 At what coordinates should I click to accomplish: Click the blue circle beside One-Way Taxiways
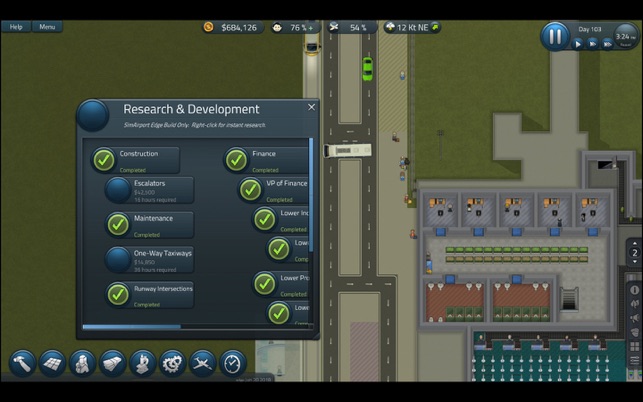coord(118,260)
